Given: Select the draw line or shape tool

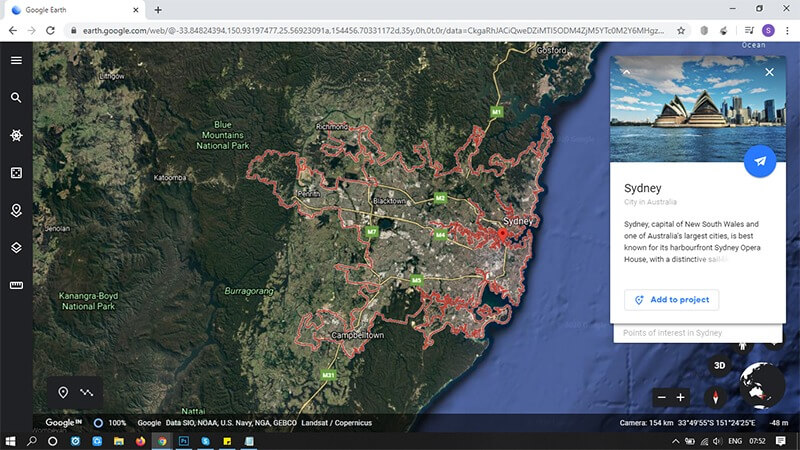Looking at the screenshot, I should click(86, 392).
